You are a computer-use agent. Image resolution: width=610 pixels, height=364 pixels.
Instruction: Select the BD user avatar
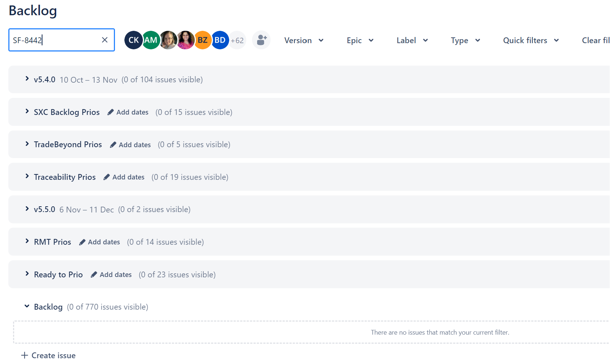pyautogui.click(x=220, y=40)
